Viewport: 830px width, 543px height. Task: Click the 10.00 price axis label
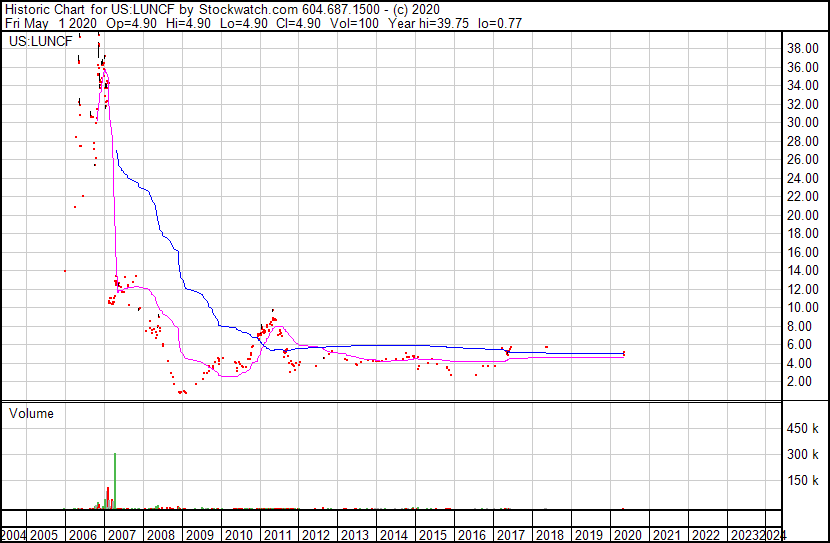[804, 308]
